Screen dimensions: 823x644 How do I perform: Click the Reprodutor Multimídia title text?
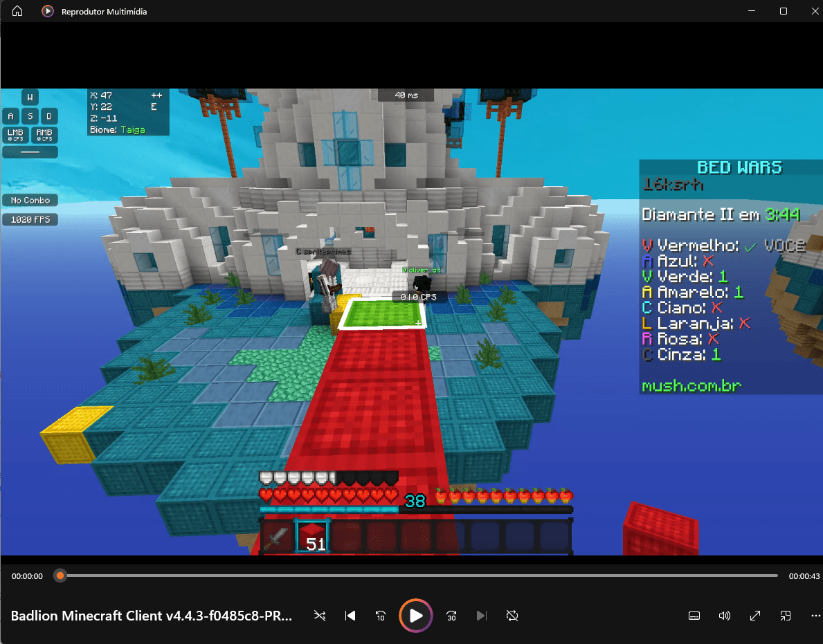coord(104,12)
